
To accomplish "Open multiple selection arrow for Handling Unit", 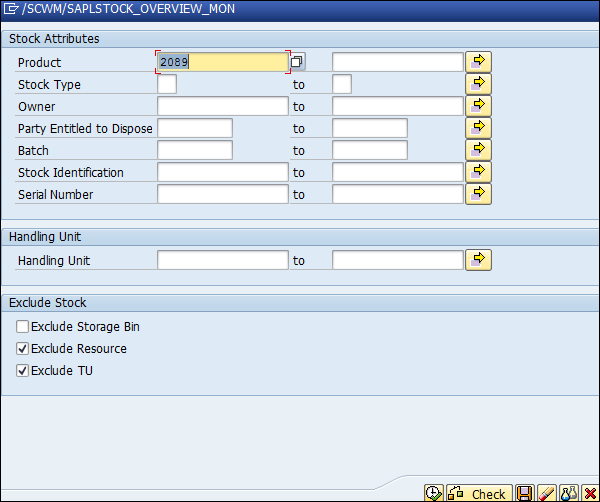I will [479, 260].
